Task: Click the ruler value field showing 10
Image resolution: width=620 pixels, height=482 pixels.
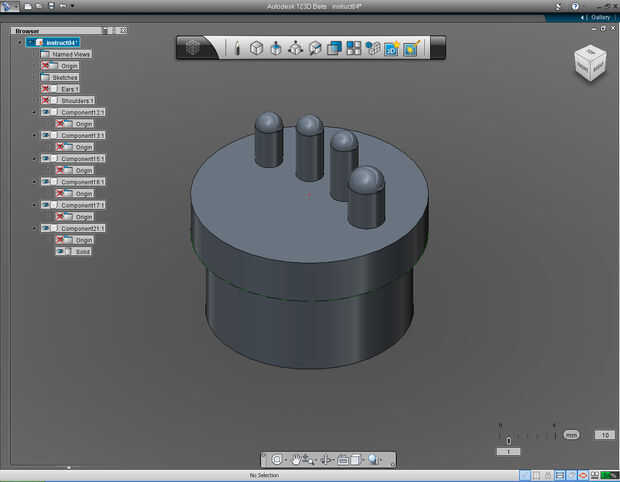Action: [x=605, y=435]
